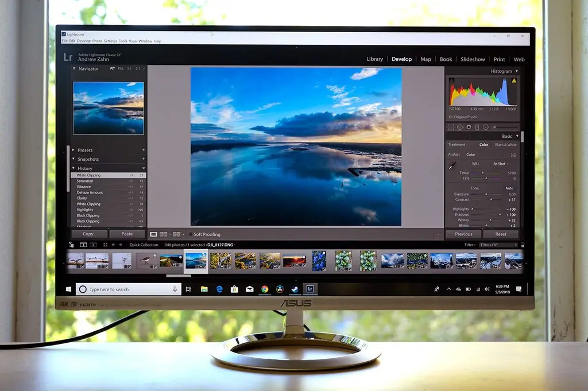Viewport: 588px width, 391px height.
Task: Show main window display icon labeled 1
Action: [x=83, y=245]
